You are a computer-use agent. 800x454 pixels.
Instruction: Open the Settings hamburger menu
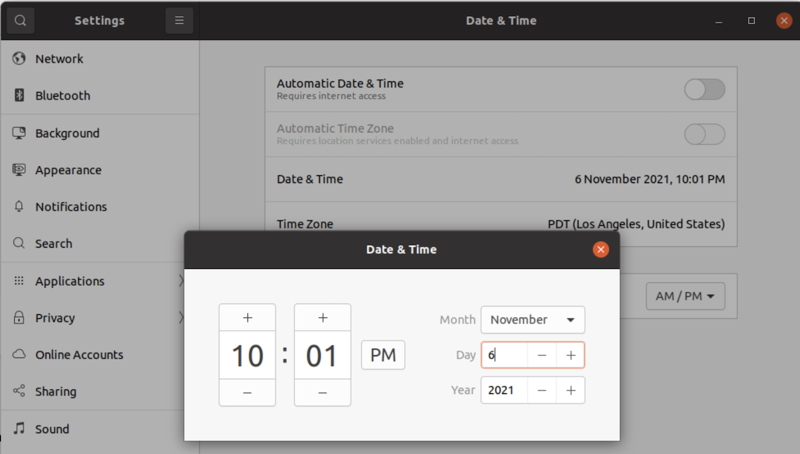pos(179,20)
